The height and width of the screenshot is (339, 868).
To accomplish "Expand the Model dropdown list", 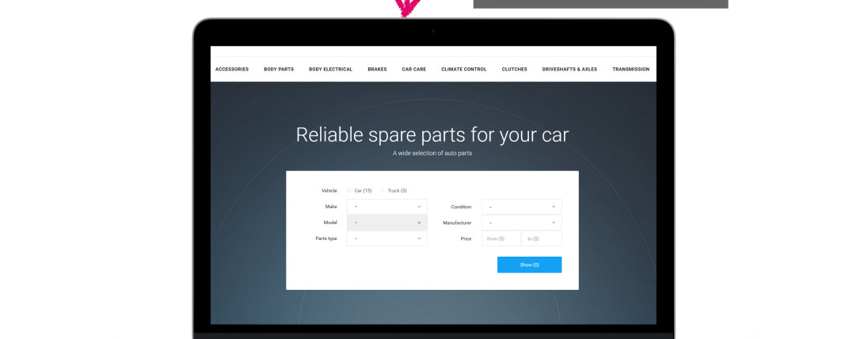I will point(386,223).
